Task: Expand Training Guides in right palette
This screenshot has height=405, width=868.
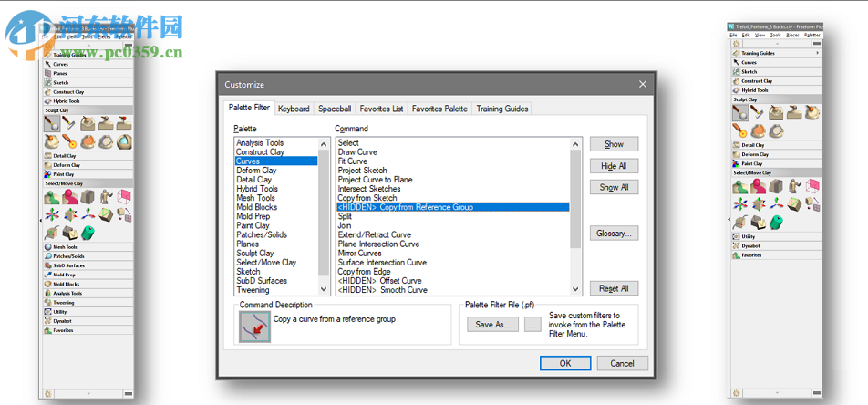Action: [777, 53]
